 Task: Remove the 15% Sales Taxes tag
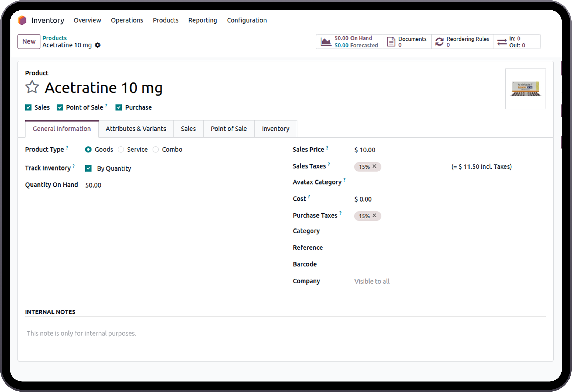(x=374, y=166)
